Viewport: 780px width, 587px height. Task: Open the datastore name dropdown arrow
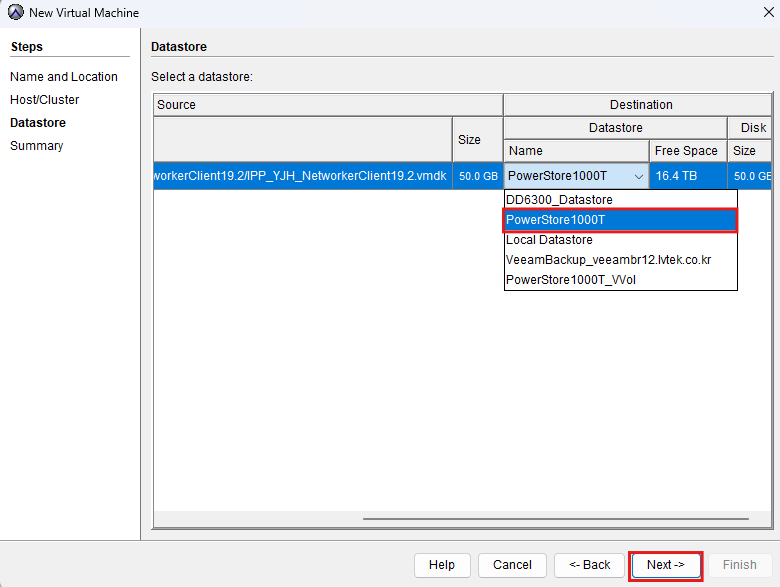click(x=639, y=177)
